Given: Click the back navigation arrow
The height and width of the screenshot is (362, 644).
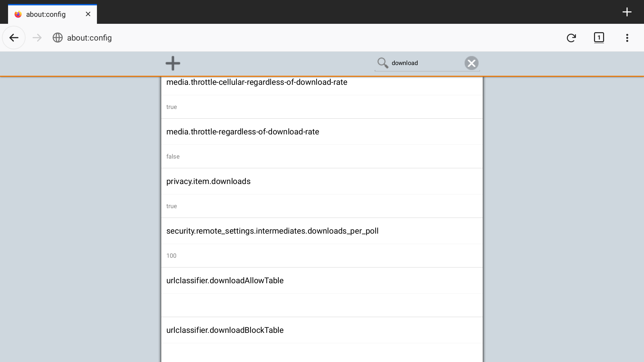Looking at the screenshot, I should click(14, 38).
